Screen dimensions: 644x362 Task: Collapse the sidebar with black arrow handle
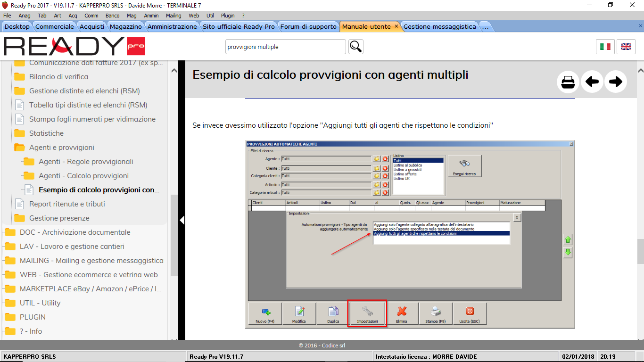point(182,220)
